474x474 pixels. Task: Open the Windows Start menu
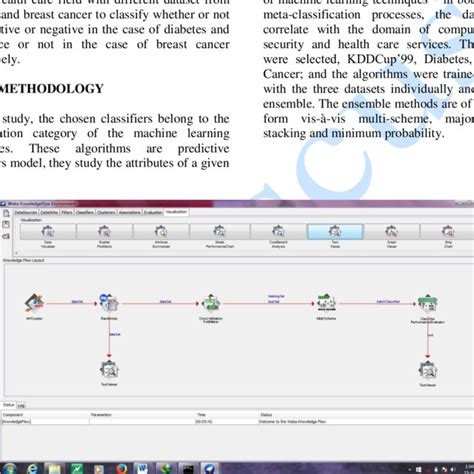[x=10, y=468]
